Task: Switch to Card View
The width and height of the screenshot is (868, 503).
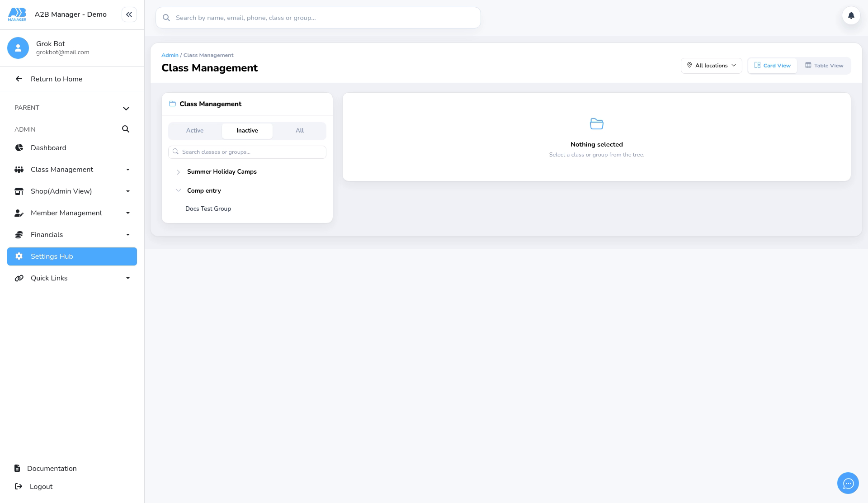Action: pos(772,66)
